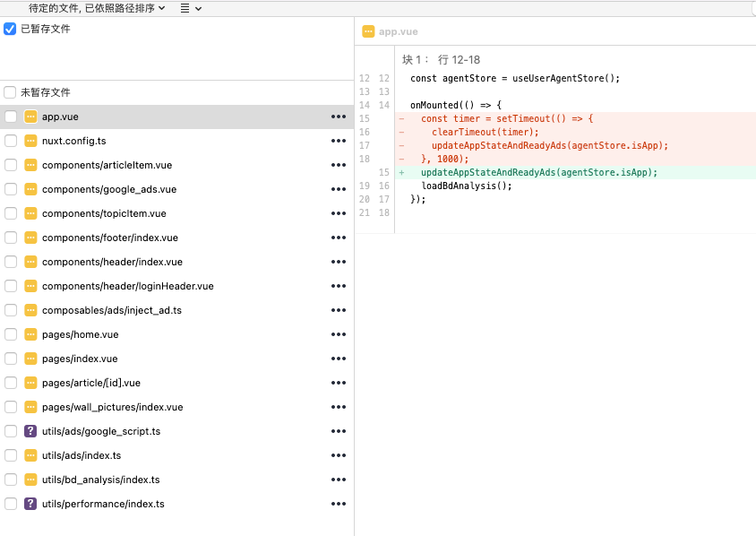Click removed line 'const timer = setTimeout(() => {'
756x536 pixels.
507,118
